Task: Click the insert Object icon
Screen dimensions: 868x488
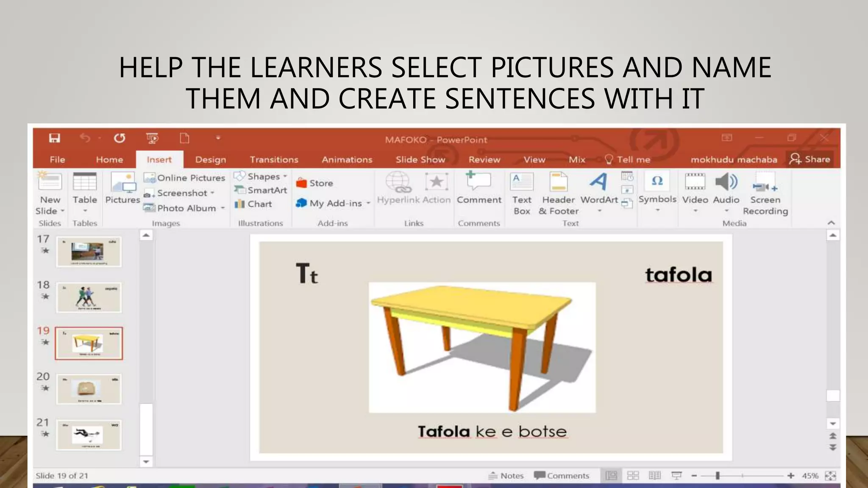Action: tap(627, 203)
